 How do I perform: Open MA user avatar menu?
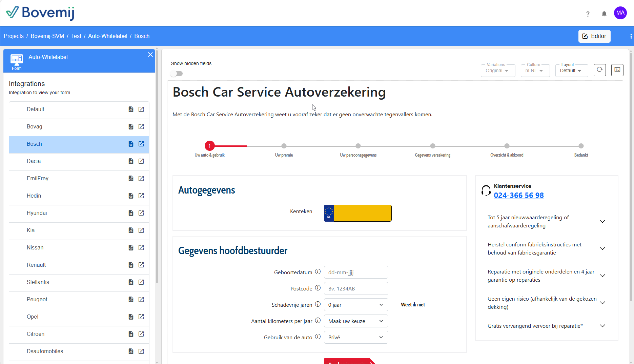[620, 13]
